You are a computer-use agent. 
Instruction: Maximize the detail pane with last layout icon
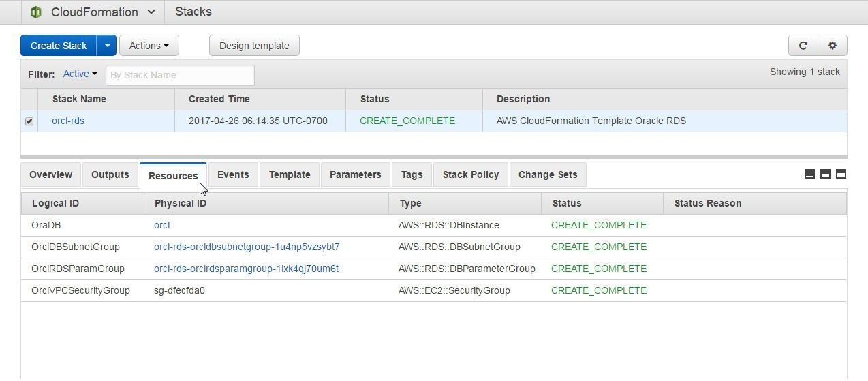click(x=841, y=174)
